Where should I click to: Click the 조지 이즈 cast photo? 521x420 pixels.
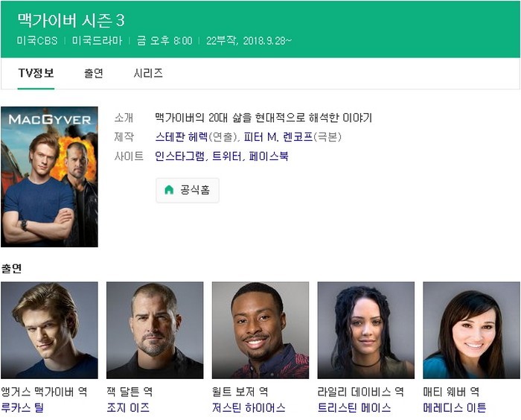(x=155, y=330)
